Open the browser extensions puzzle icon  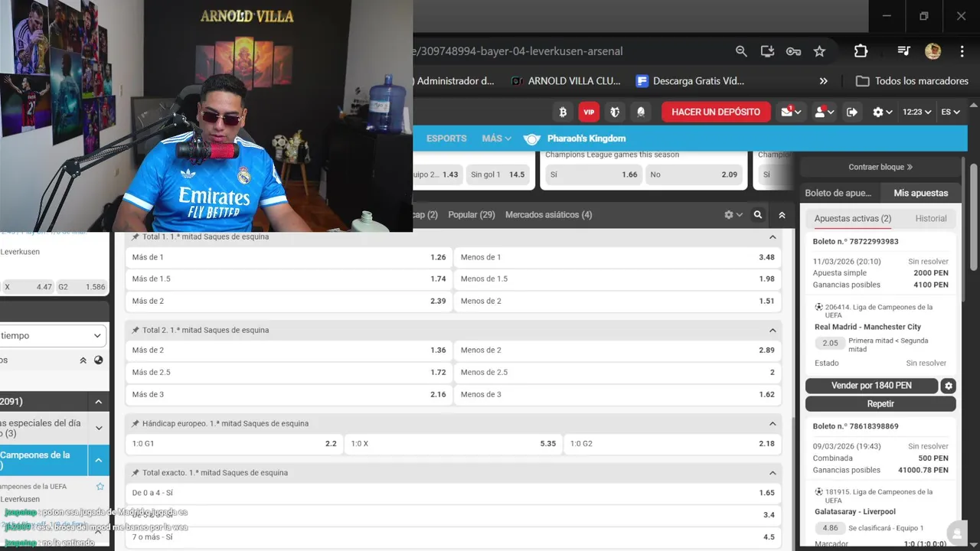[x=861, y=51]
